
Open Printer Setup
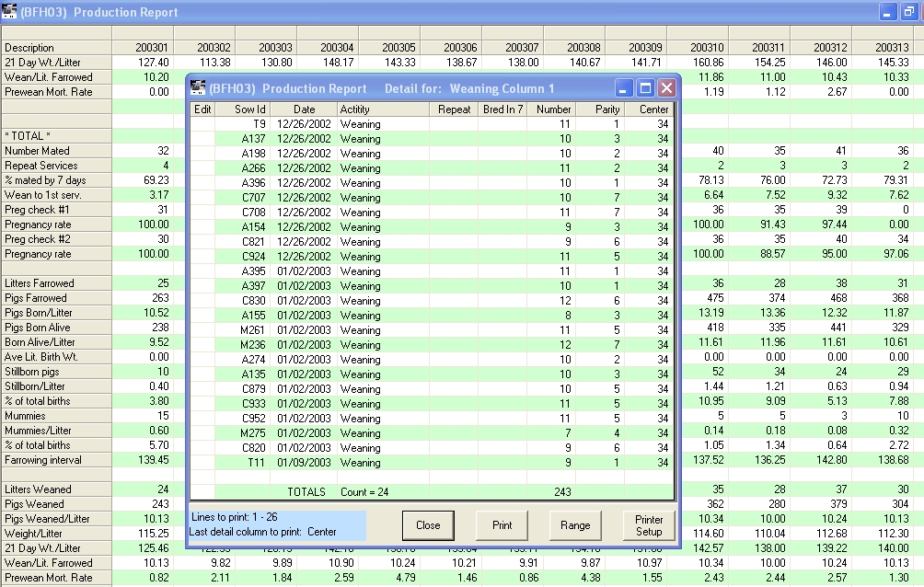coord(649,525)
